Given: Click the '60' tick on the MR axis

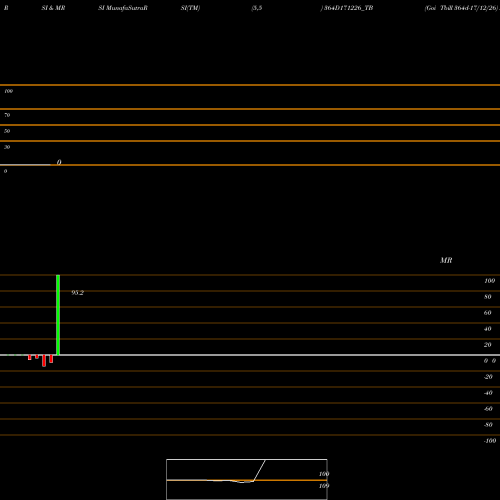Looking at the screenshot, I should 488,313.
